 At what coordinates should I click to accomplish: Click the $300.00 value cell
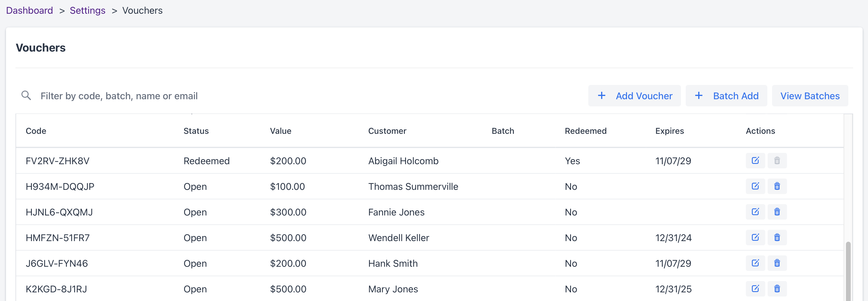point(288,212)
